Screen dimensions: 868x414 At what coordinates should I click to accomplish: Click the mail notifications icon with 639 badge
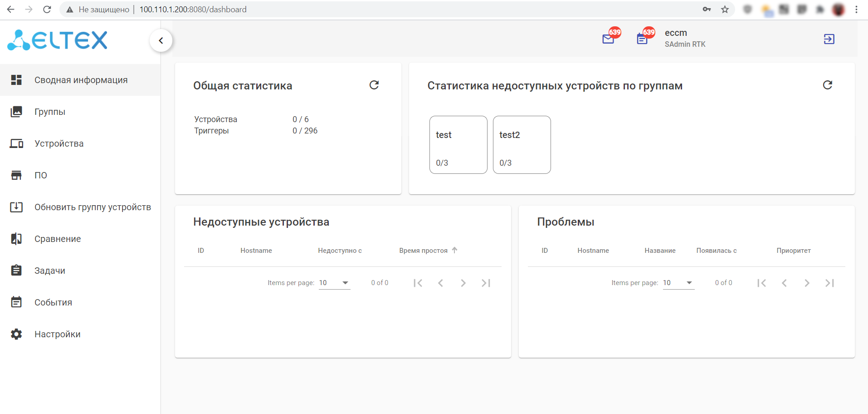[608, 39]
